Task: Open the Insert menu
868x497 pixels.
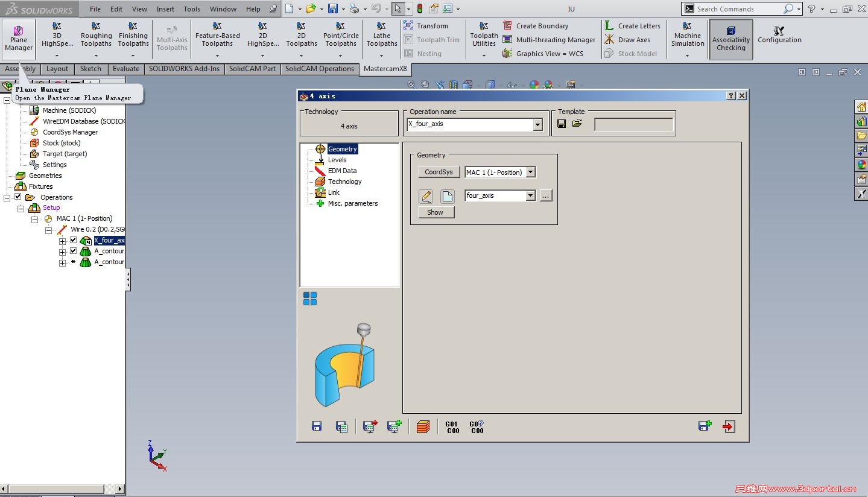Action: tap(165, 9)
